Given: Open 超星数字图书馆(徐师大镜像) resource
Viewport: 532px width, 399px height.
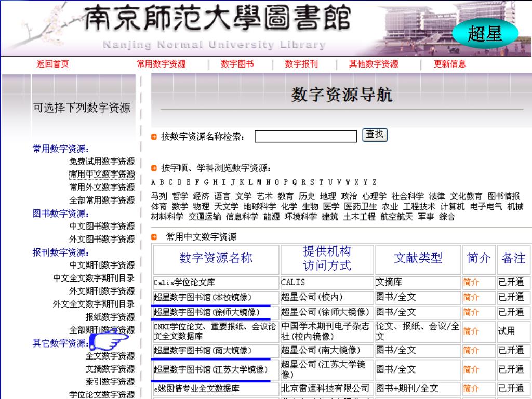Looking at the screenshot, I should pos(207,312).
